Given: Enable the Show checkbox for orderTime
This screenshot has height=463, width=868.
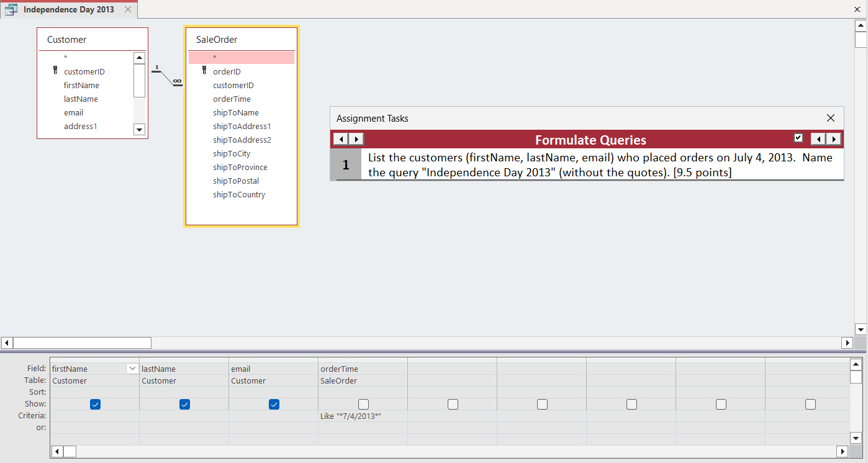Looking at the screenshot, I should (x=363, y=404).
